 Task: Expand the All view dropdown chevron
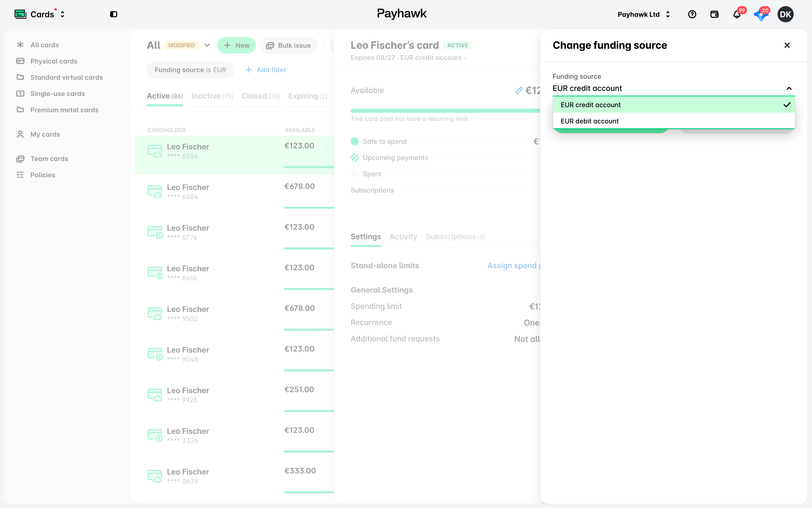207,45
